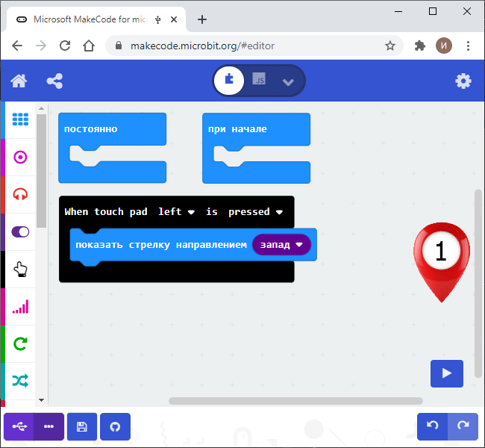485x448 pixels.
Task: Open the MakeCode Home page icon
Action: point(19,81)
